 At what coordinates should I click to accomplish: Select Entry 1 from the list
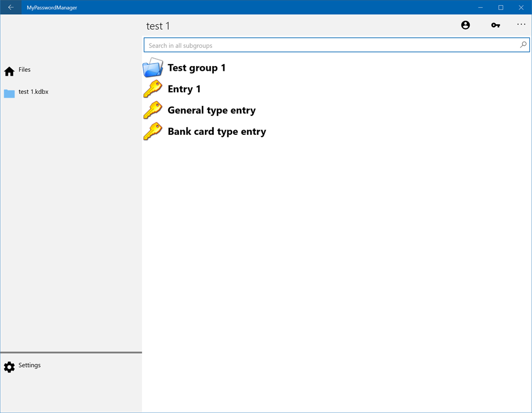pos(184,89)
